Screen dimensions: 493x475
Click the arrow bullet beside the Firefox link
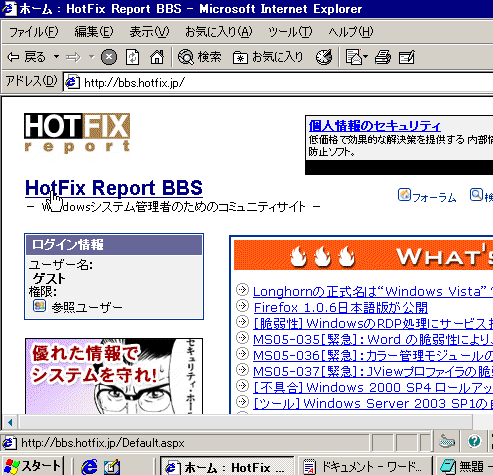click(x=242, y=306)
